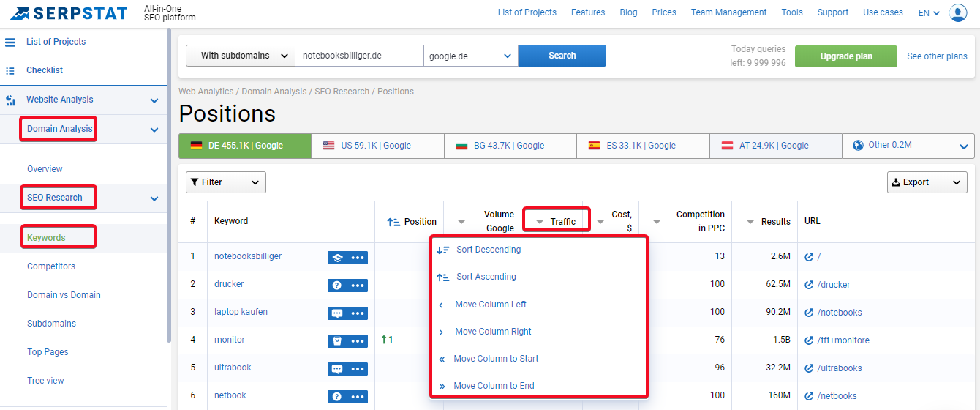The width and height of the screenshot is (980, 410).
Task: Click the domain input field notebooksbilliger.de
Action: coord(359,56)
